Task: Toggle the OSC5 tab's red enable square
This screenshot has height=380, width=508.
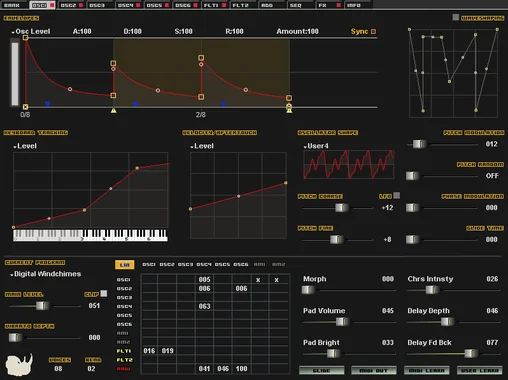Action: point(167,5)
